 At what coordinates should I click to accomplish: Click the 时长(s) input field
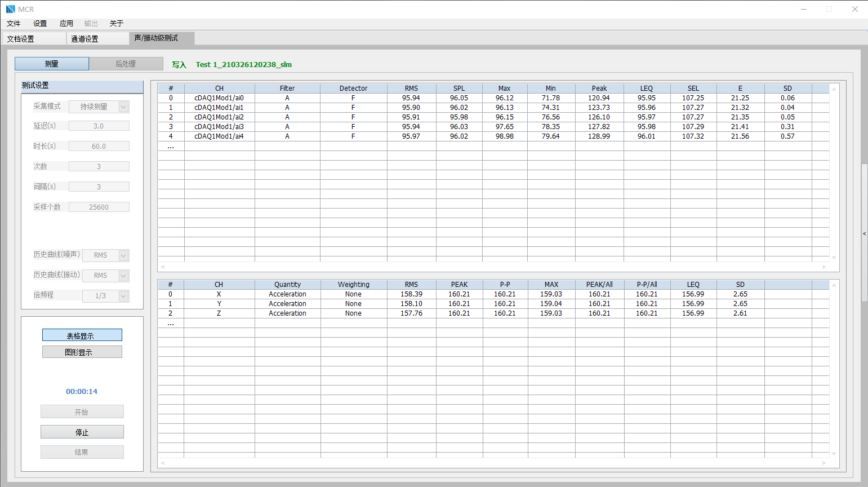point(99,146)
